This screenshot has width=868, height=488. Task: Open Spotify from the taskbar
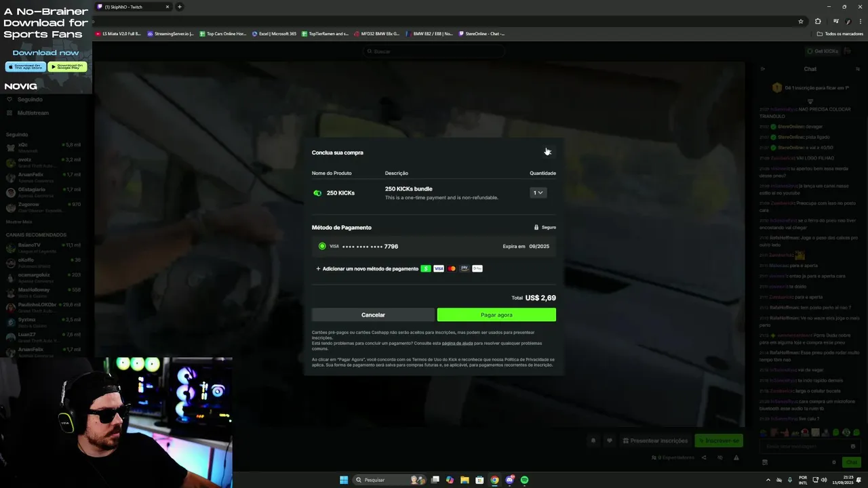click(525, 480)
